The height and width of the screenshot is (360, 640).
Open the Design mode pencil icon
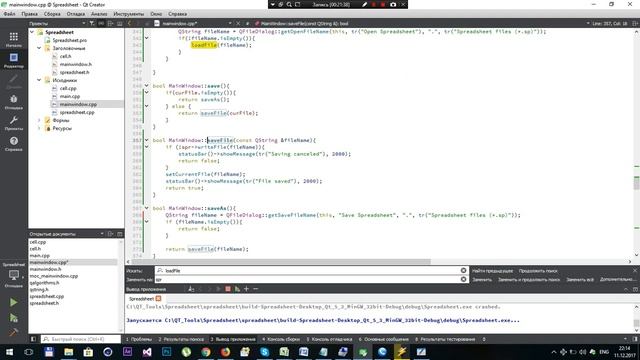click(x=13, y=81)
